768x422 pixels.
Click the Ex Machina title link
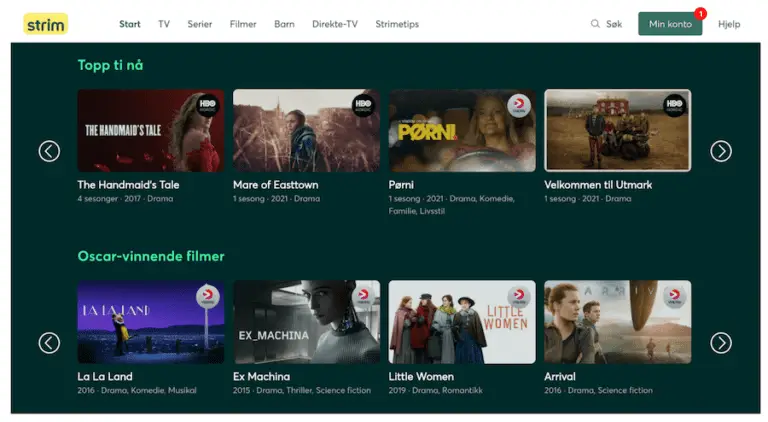click(x=261, y=377)
